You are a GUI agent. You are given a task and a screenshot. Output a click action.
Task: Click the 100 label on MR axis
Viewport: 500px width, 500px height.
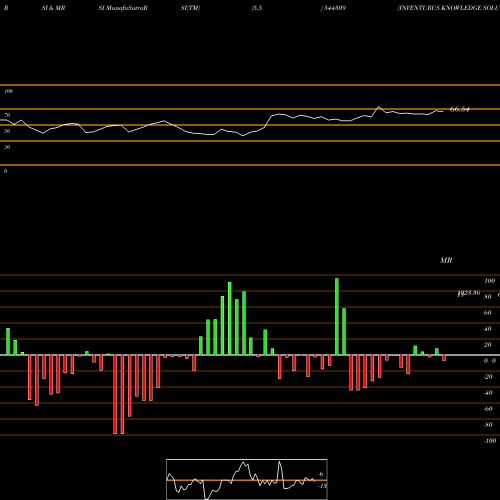tap(489, 281)
